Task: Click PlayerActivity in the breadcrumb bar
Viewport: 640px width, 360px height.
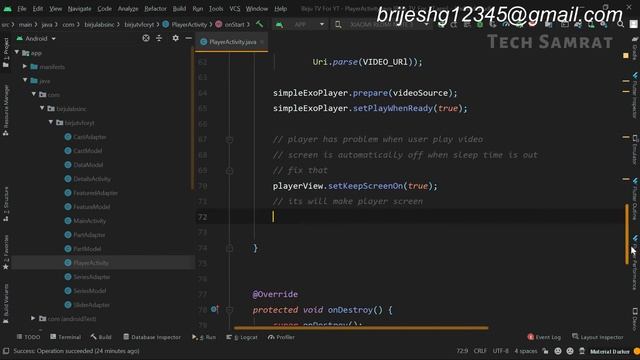Action: [185, 24]
